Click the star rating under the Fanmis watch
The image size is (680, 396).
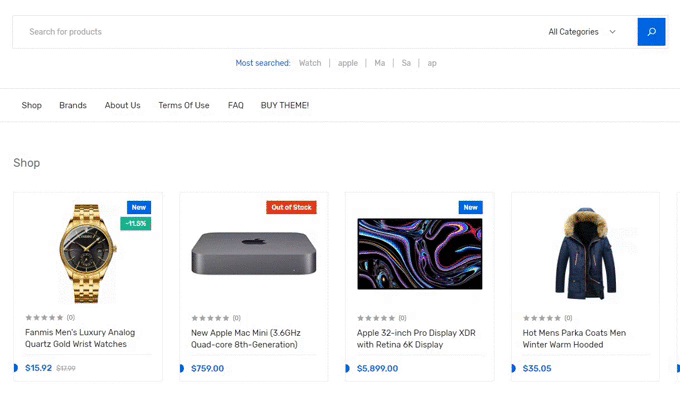point(44,317)
